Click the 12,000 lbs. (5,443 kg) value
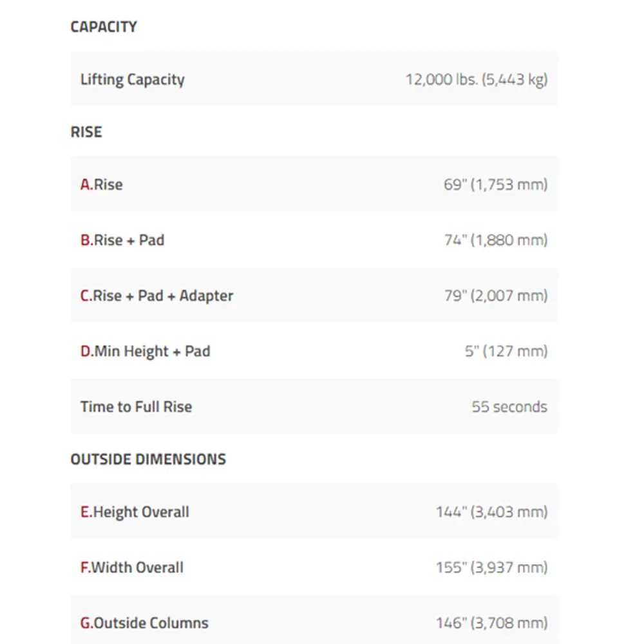This screenshot has width=644, height=644. coord(477,79)
